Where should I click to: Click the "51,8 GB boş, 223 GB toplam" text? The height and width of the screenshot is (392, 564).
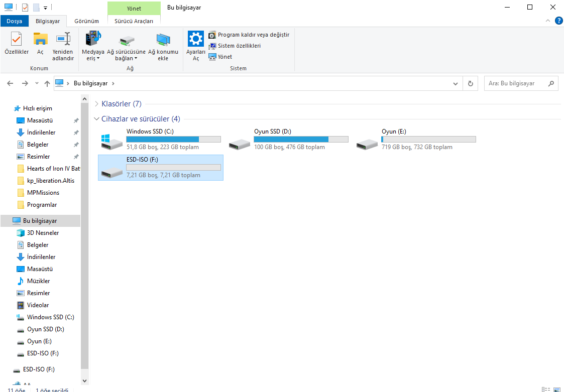tap(163, 147)
